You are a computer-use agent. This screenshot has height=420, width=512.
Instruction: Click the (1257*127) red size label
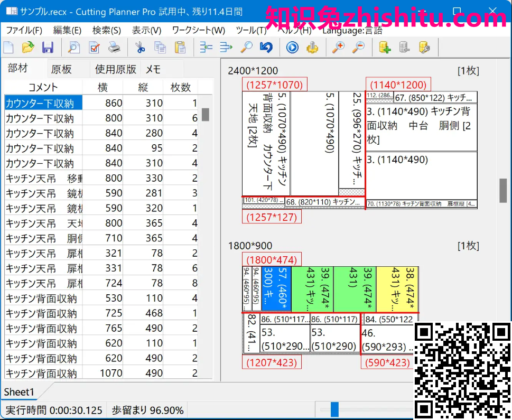click(x=272, y=217)
